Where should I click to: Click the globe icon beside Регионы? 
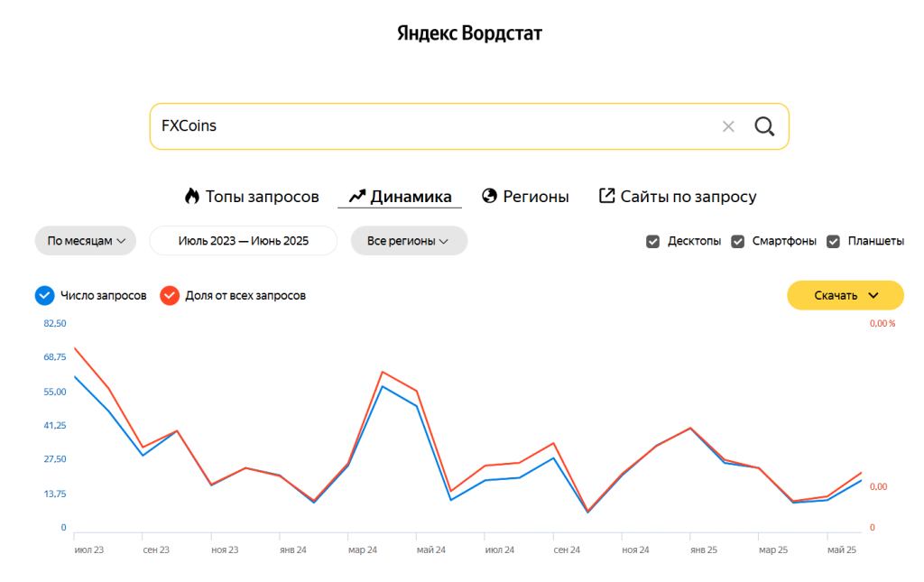490,196
